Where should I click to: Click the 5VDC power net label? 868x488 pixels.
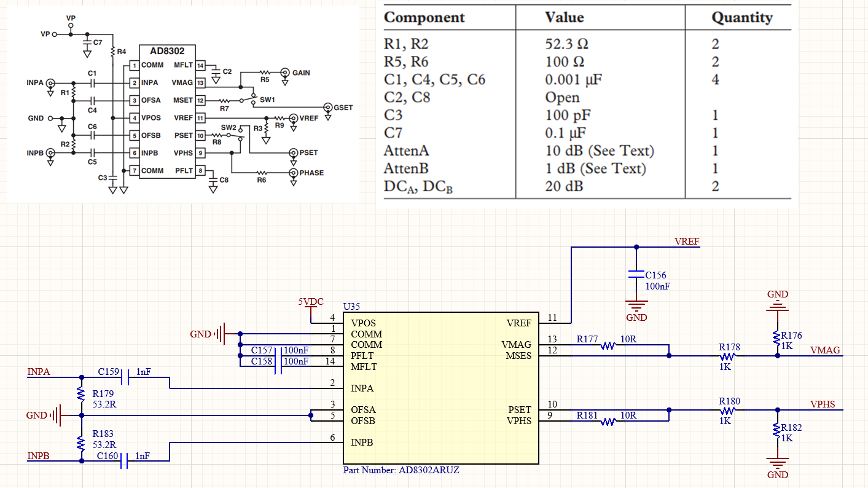point(311,302)
